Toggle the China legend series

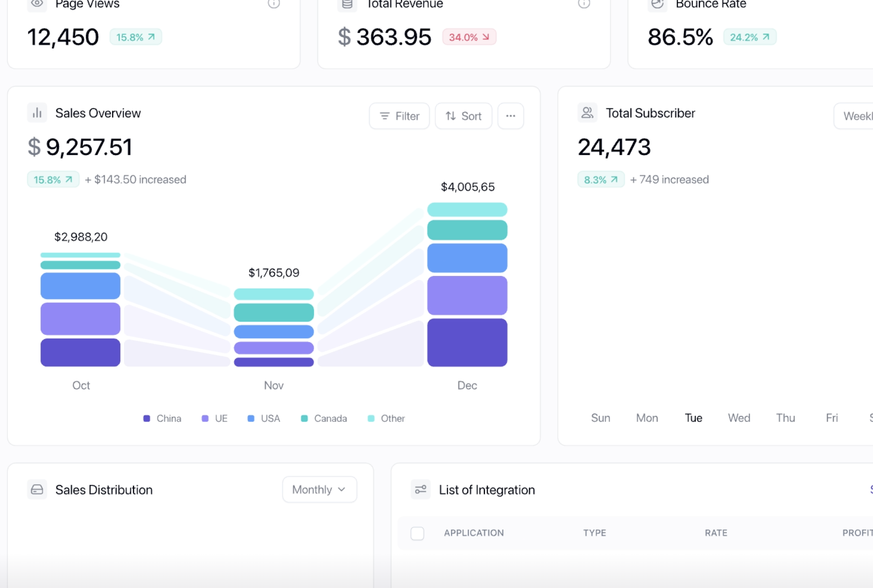pos(162,418)
